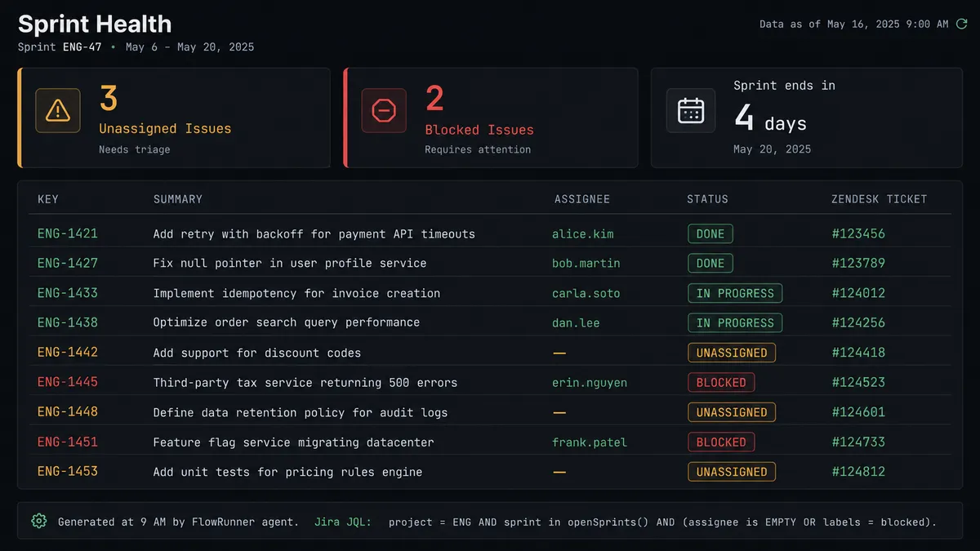Viewport: 980px width, 551px height.
Task: Click BLOCKED badge for ENG-1451
Action: pos(721,442)
